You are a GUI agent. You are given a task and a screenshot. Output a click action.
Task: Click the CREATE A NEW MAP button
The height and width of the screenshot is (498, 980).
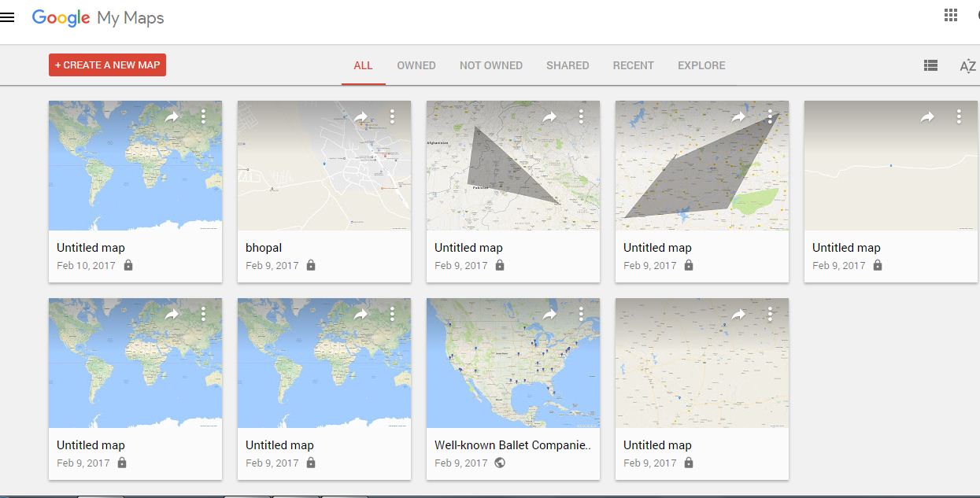[x=107, y=65]
